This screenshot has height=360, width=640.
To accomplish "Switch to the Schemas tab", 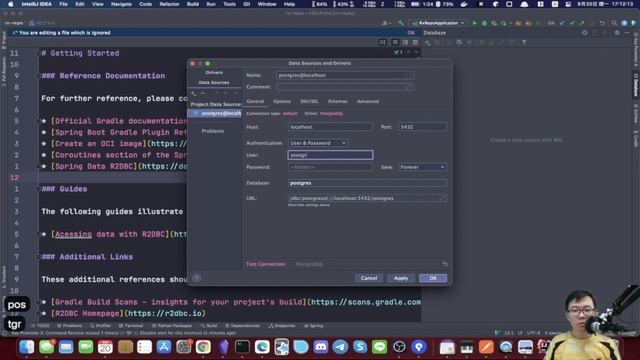I will point(338,101).
